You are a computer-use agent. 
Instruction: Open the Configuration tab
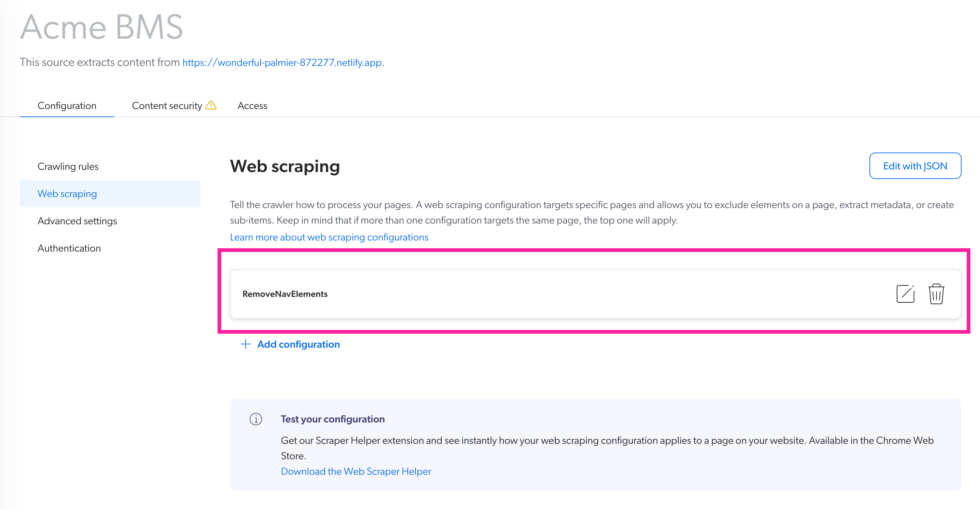point(67,106)
